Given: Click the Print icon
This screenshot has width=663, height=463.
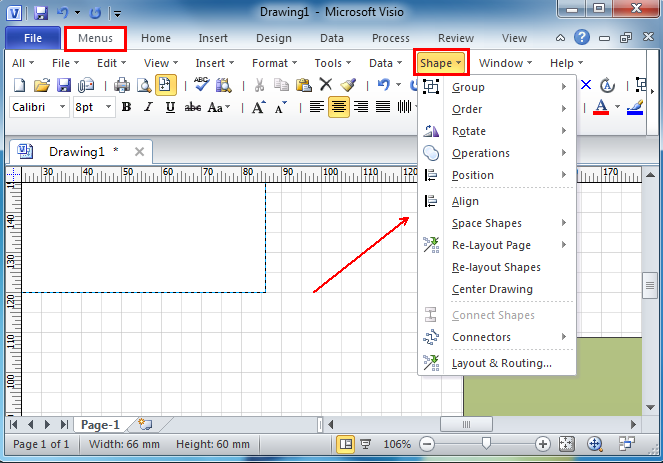Looking at the screenshot, I should tap(122, 85).
